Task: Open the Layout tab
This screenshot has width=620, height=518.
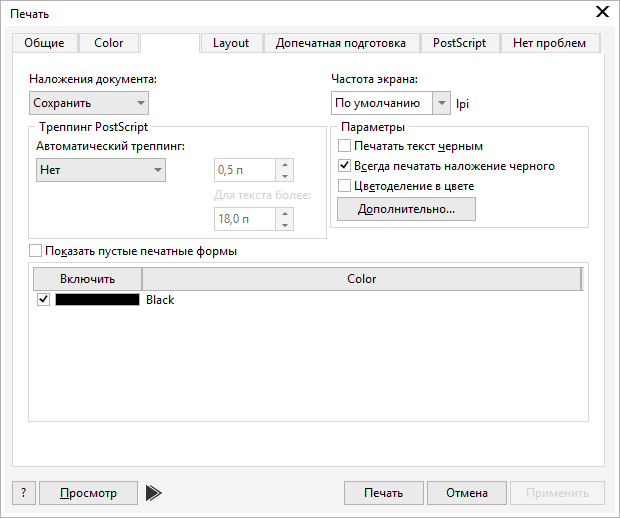Action: 231,43
